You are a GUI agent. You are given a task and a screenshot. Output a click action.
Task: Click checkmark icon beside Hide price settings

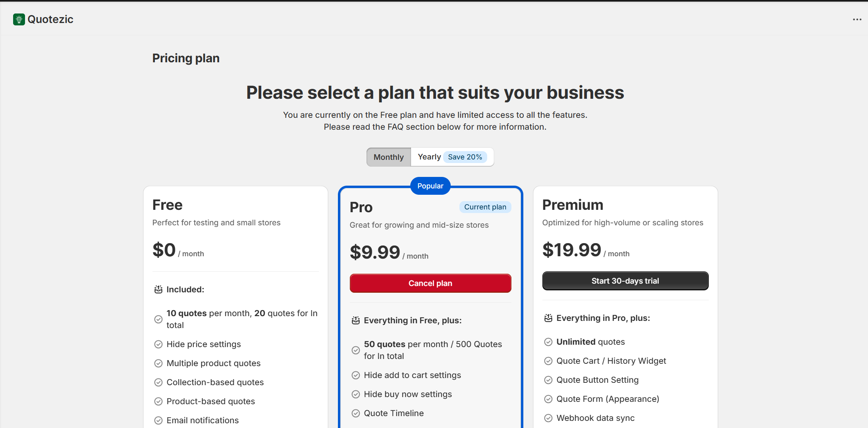point(158,344)
